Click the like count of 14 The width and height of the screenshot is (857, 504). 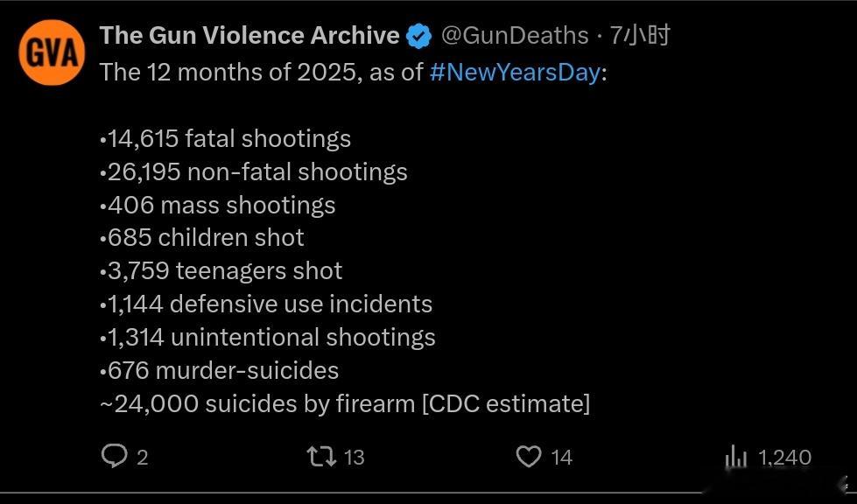click(x=561, y=457)
